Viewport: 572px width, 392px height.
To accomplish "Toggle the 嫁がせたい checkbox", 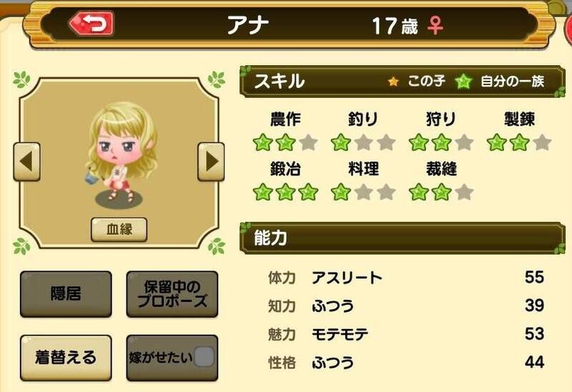I will point(204,357).
